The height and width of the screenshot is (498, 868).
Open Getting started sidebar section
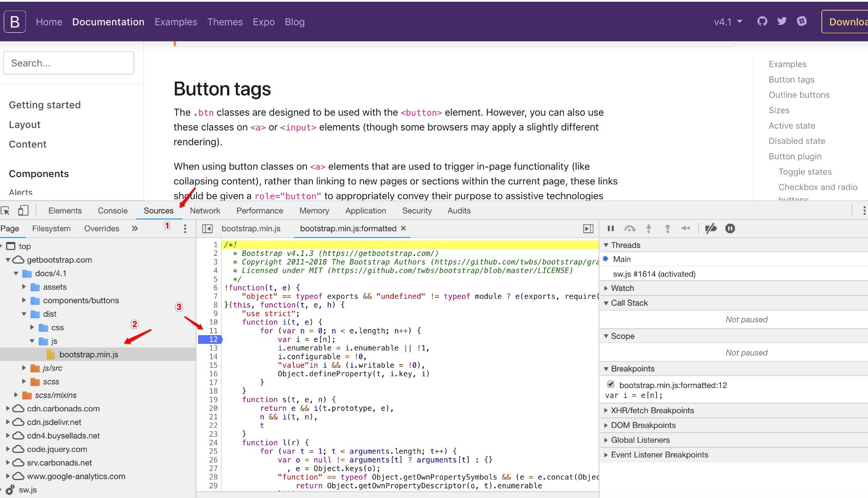tap(45, 105)
